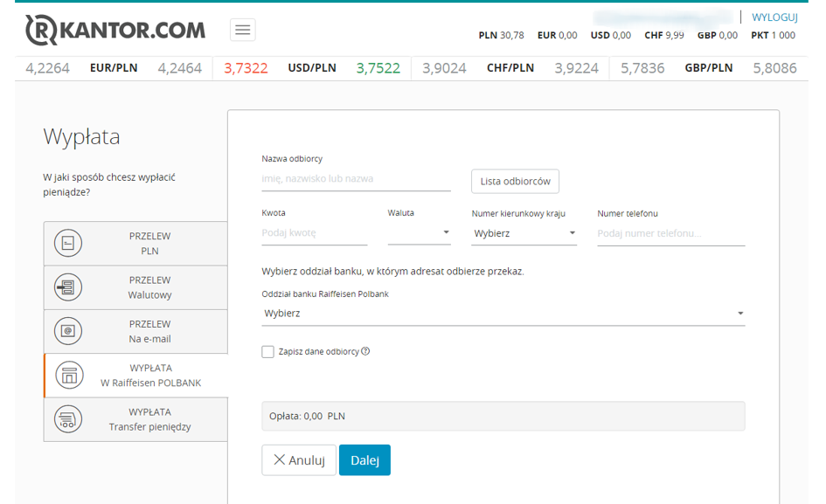The width and height of the screenshot is (826, 504).
Task: Open the hamburger menu button
Action: (x=243, y=30)
